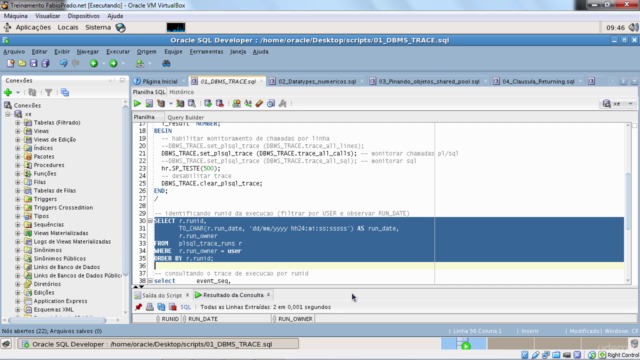Select the Saída do Script tab
This screenshot has height=360, width=640.
tap(162, 295)
